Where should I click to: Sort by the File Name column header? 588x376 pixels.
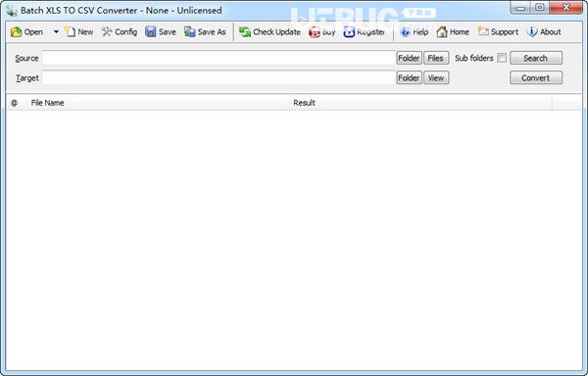click(x=158, y=103)
